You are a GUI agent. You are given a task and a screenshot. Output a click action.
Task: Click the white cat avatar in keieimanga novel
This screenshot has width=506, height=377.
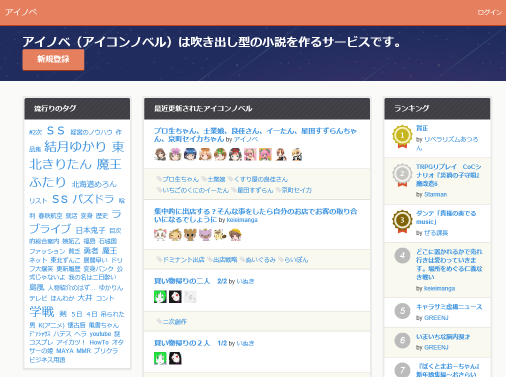[160, 235]
